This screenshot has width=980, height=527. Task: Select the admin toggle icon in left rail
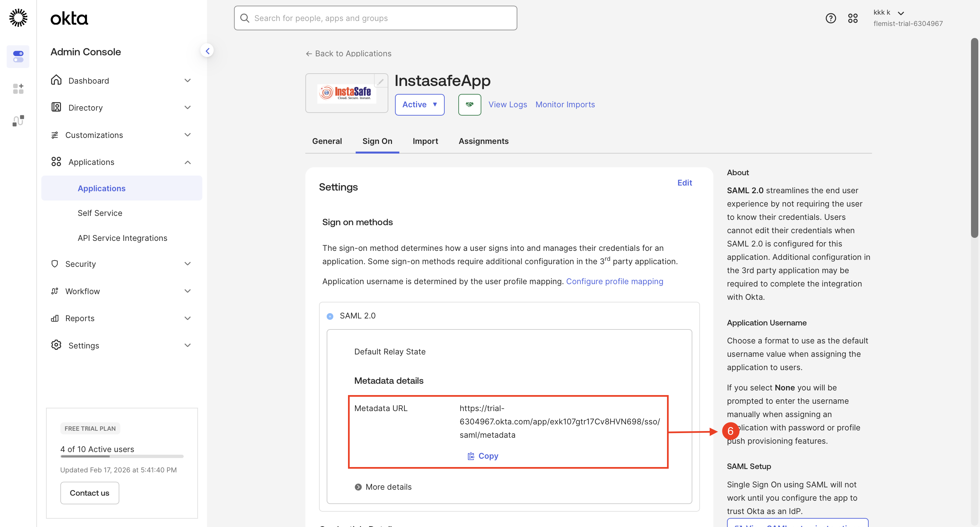pyautogui.click(x=18, y=57)
